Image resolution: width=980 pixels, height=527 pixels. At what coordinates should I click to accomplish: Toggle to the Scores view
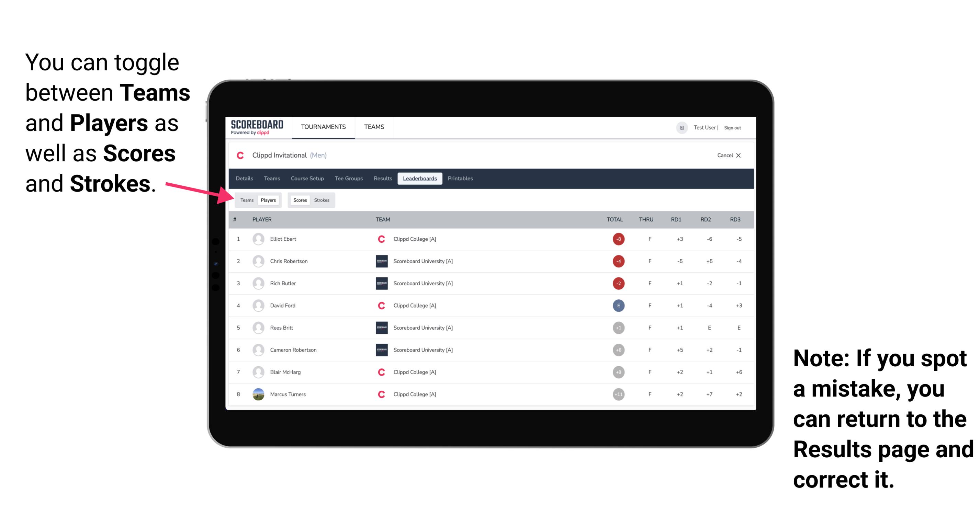[x=299, y=200]
